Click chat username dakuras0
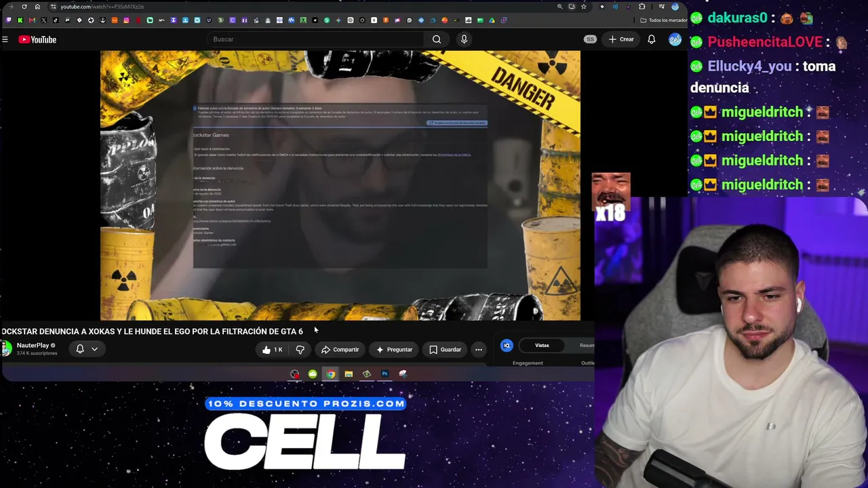The image size is (868, 488). (x=737, y=18)
